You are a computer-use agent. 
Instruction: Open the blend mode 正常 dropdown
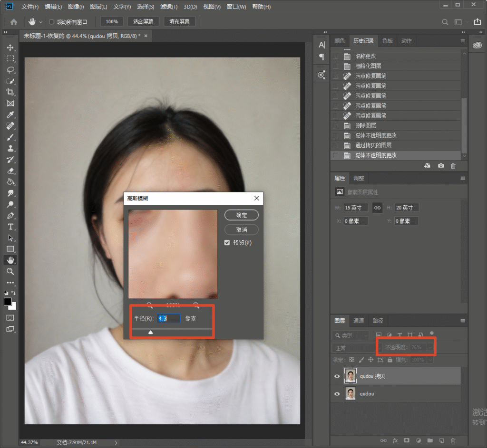click(357, 348)
